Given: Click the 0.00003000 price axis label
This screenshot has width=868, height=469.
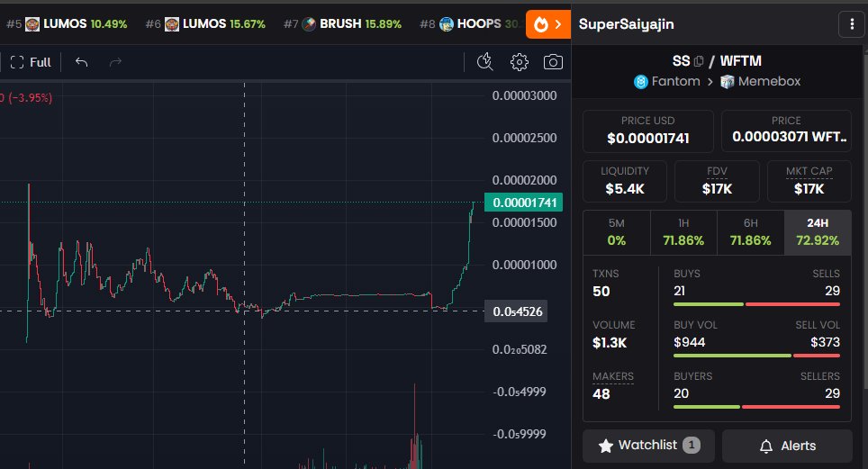Looking at the screenshot, I should pos(524,95).
